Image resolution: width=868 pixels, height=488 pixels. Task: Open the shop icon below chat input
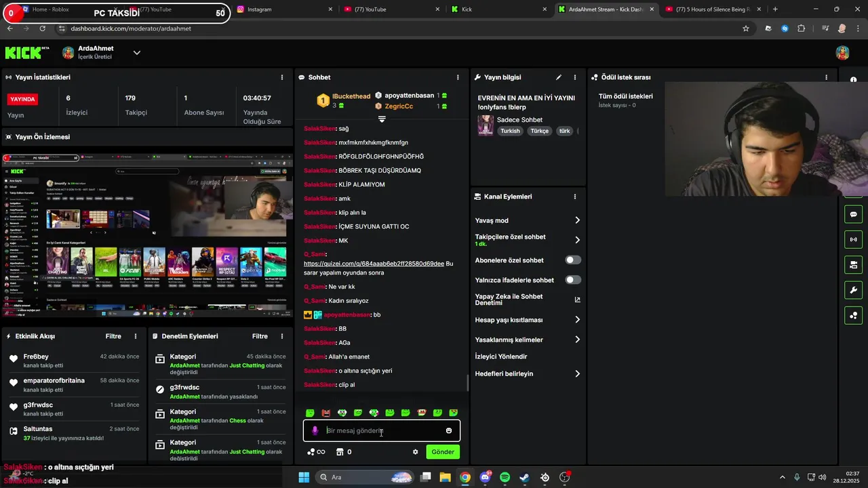coord(340,452)
